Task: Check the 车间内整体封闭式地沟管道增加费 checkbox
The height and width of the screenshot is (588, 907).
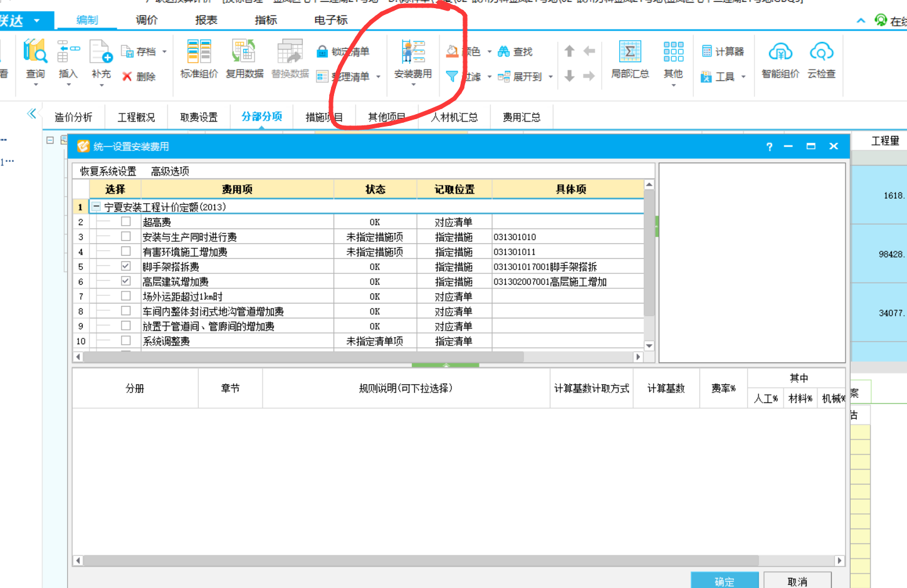Action: [x=126, y=311]
